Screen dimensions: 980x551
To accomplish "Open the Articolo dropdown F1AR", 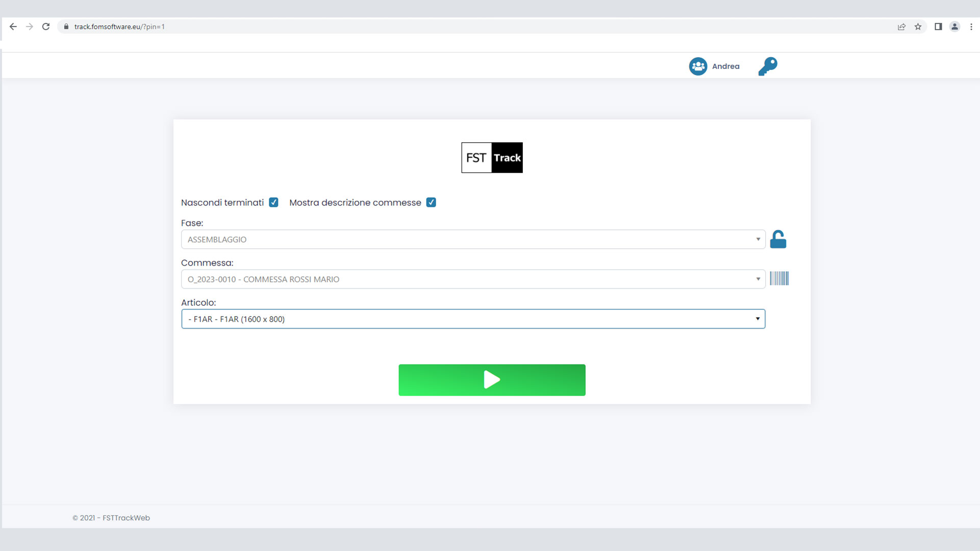I will pos(473,319).
